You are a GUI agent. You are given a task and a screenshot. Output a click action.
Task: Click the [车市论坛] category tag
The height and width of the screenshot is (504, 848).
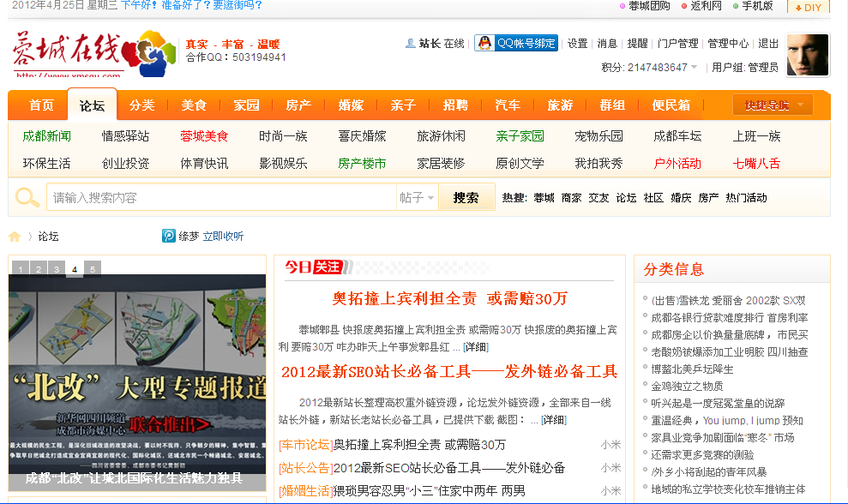(305, 445)
